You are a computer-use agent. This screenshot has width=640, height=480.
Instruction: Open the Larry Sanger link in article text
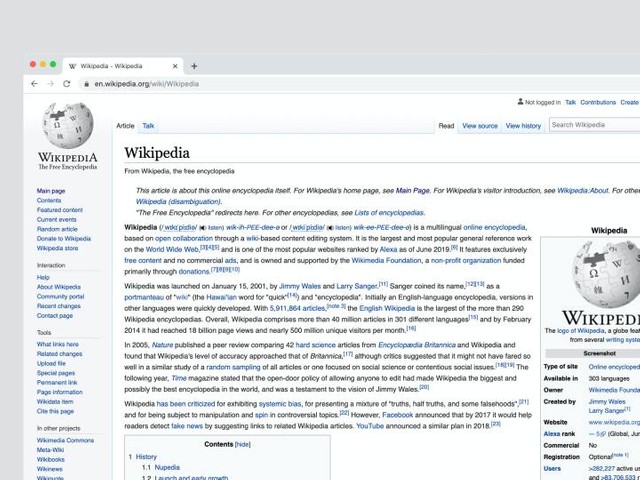356,286
